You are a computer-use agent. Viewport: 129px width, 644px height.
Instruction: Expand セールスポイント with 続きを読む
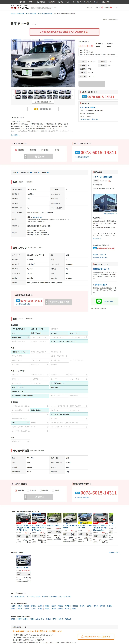15,135
